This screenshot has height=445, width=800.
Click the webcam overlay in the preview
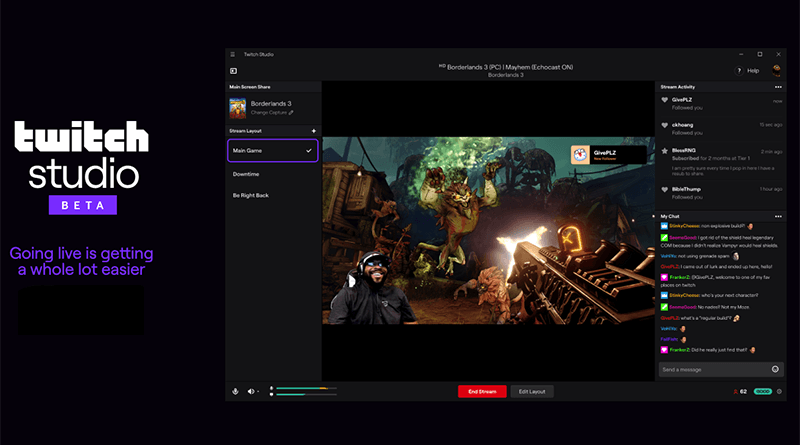(371, 288)
